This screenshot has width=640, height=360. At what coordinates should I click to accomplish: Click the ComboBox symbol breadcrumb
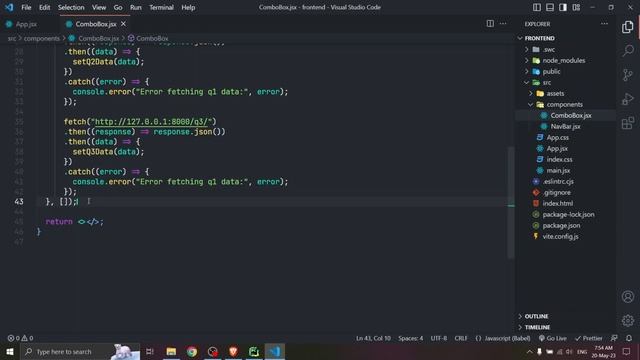[148, 38]
